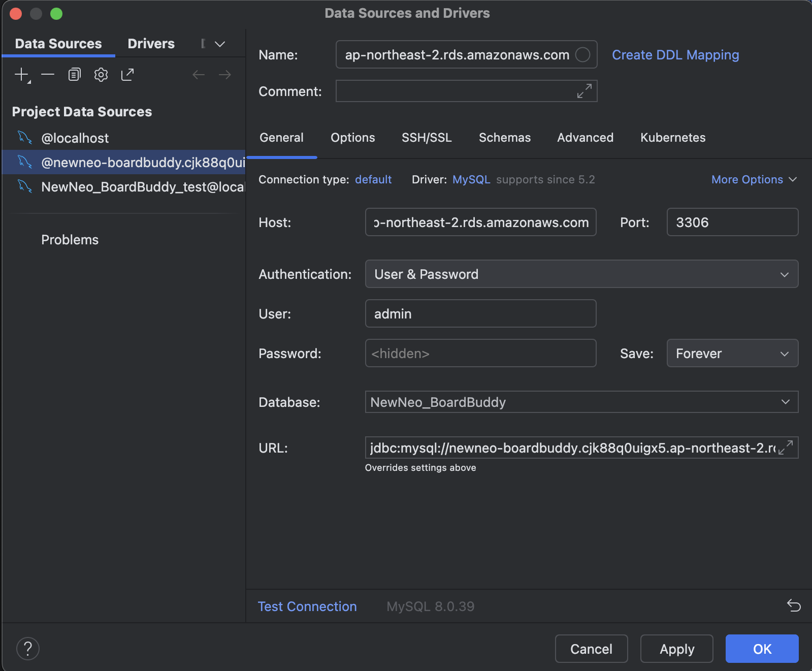Image resolution: width=812 pixels, height=671 pixels.
Task: Click the duplicate data source icon
Action: click(x=75, y=75)
